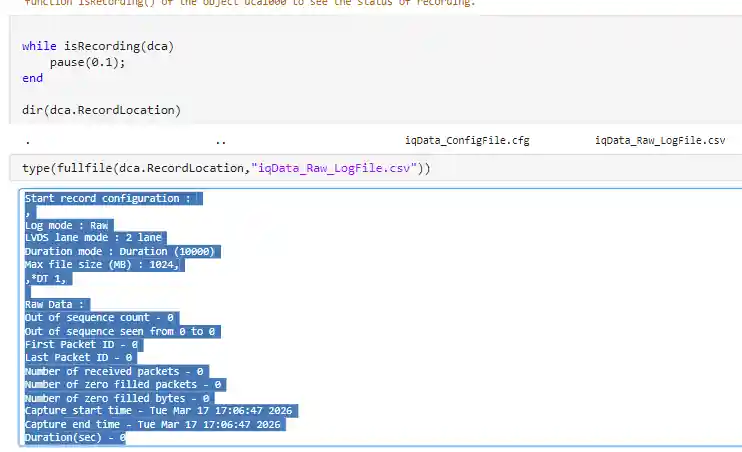The image size is (742, 452).
Task: Click the 'LVDS lane mode : 2 lane' line
Action: pyautogui.click(x=95, y=238)
